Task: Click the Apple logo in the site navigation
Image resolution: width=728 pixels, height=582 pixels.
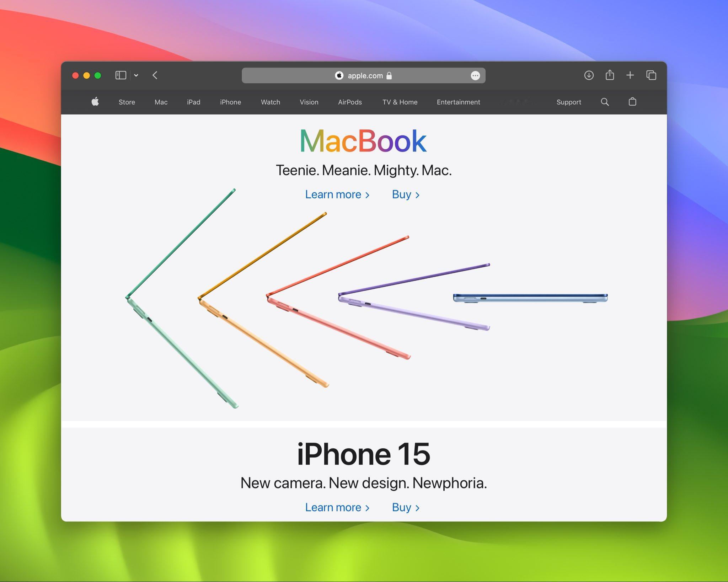Action: click(x=95, y=102)
